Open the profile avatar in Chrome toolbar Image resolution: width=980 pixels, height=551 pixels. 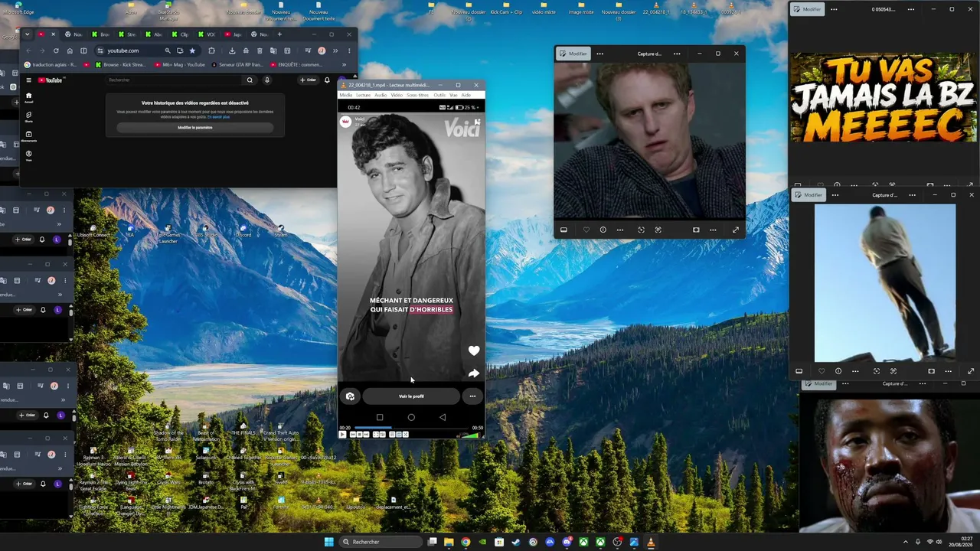point(322,51)
